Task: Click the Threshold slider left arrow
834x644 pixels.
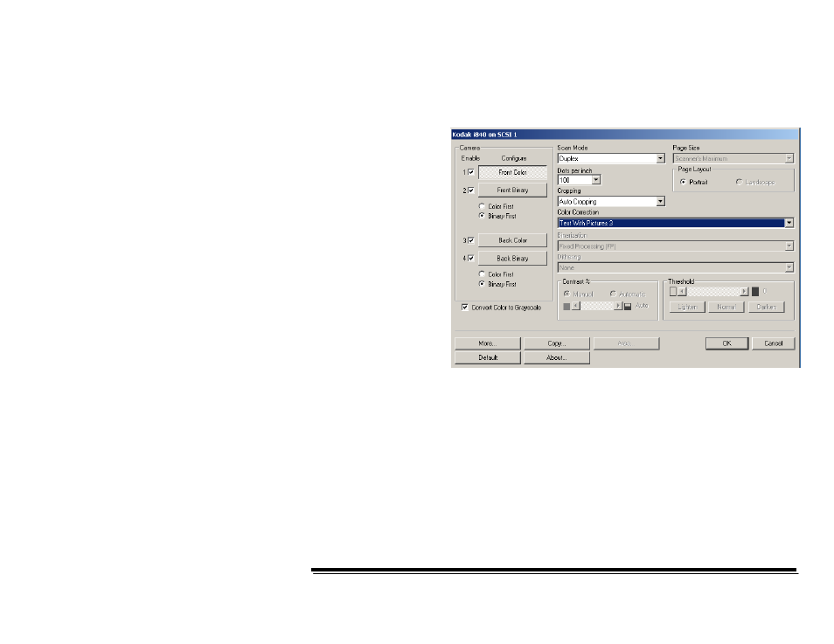Action: 682,292
